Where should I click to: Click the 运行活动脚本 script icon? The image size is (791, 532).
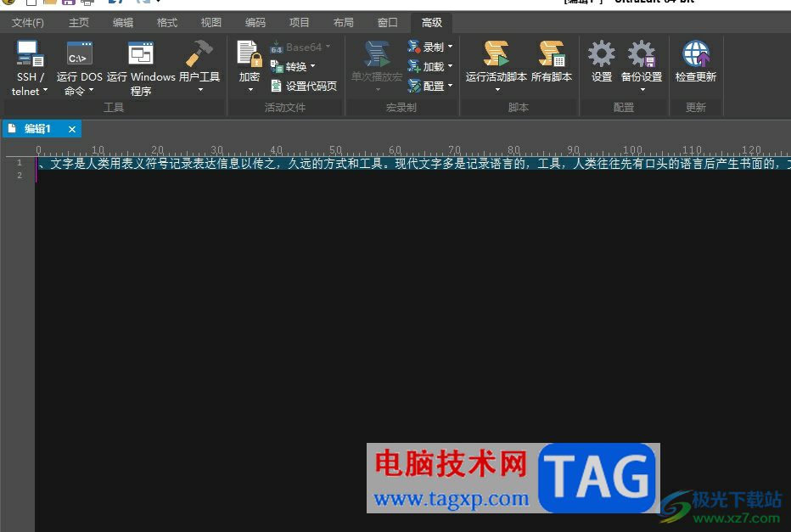point(496,53)
